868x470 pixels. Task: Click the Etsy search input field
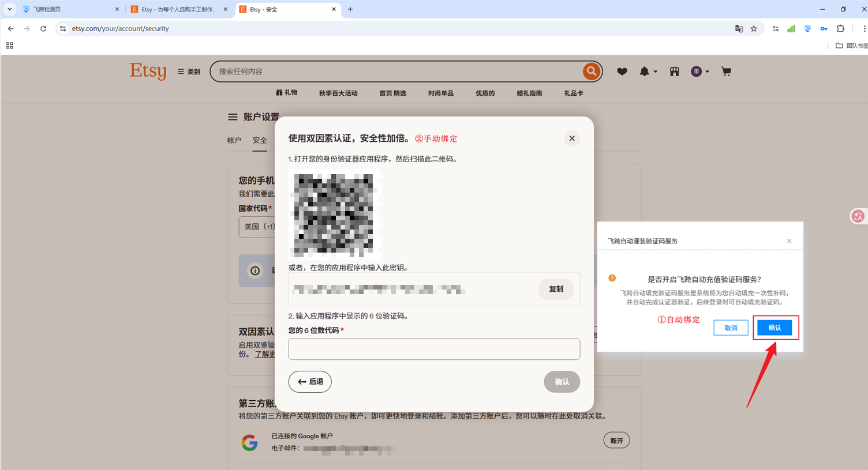pos(398,72)
